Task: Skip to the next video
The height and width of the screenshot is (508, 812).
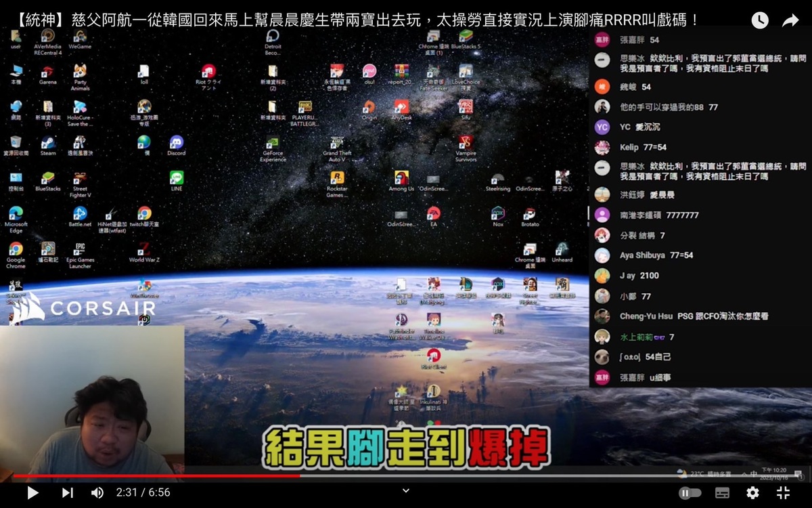Action: pos(68,492)
